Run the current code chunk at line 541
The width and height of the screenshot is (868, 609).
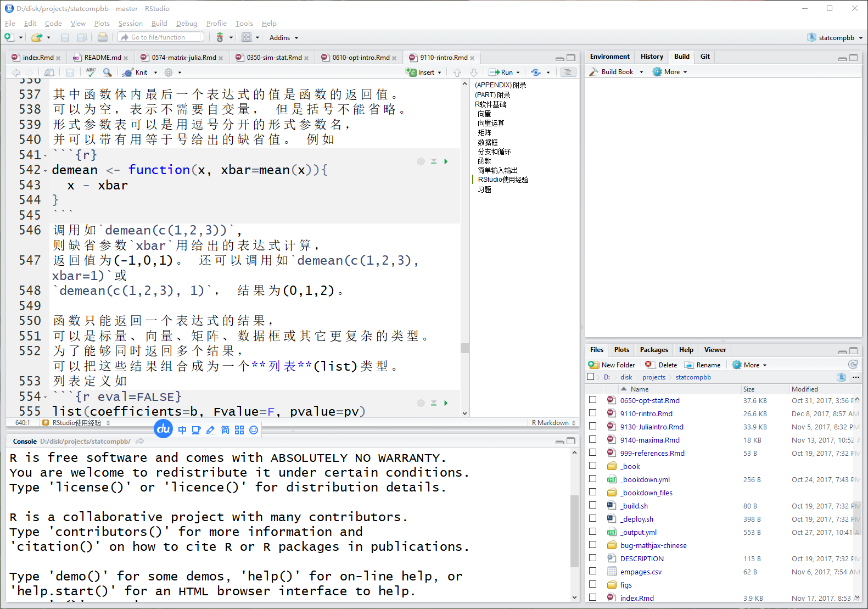(446, 161)
